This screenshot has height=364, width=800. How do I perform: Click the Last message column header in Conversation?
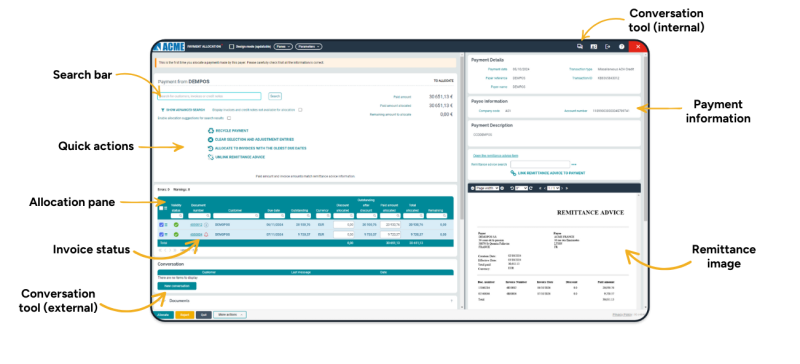point(301,272)
